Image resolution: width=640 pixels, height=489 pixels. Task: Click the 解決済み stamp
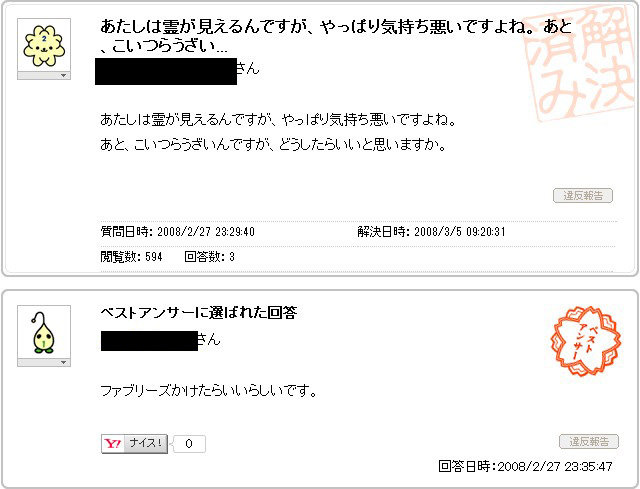point(582,63)
